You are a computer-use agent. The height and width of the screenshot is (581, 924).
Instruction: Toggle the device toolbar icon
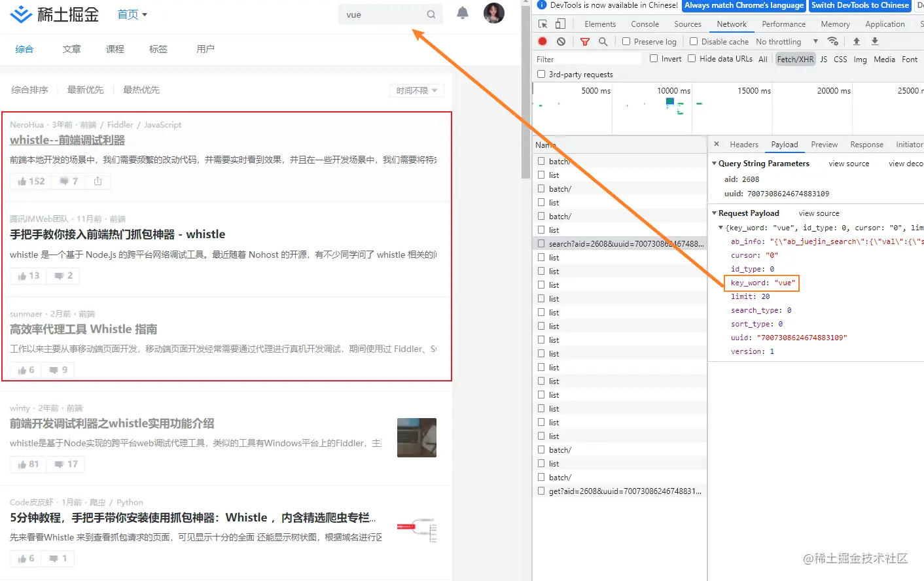coord(560,24)
